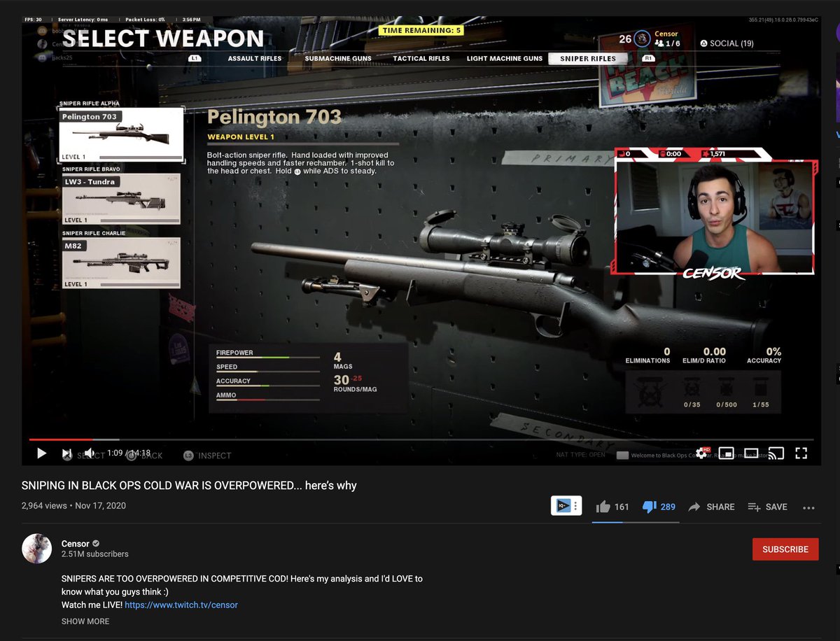Expand description with SHOW MORE
The width and height of the screenshot is (840, 641).
click(85, 621)
